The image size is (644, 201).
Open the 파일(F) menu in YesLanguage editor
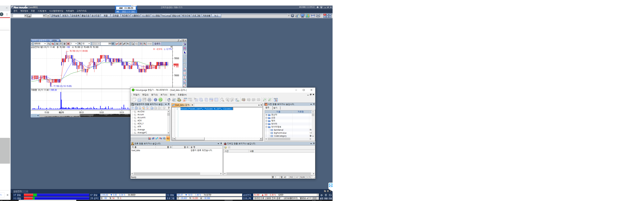coord(136,95)
